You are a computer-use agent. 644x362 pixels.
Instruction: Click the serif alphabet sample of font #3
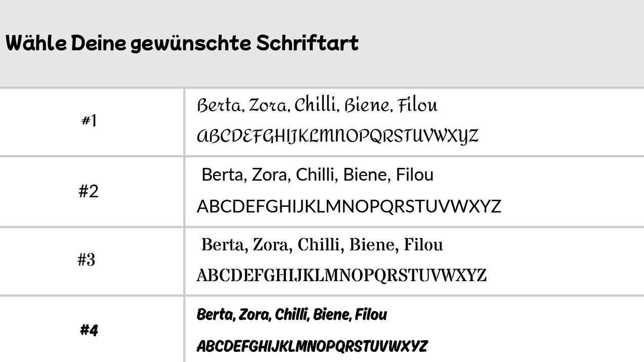pyautogui.click(x=341, y=276)
